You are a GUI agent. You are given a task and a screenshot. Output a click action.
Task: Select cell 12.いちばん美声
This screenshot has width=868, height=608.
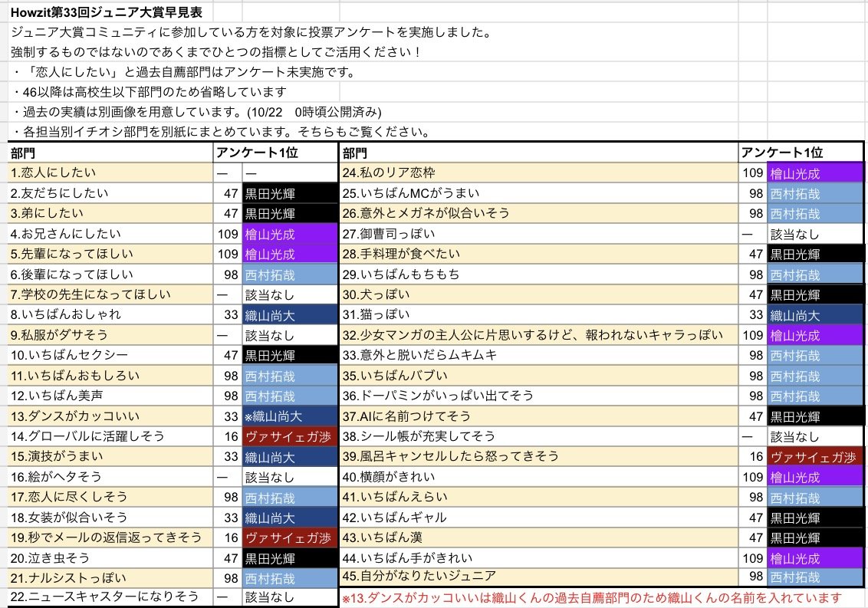point(110,396)
